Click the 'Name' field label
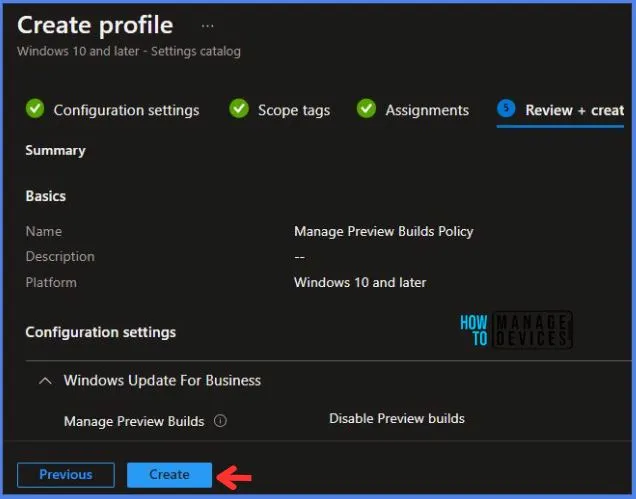Screen dimensions: 636x499 click(44, 231)
